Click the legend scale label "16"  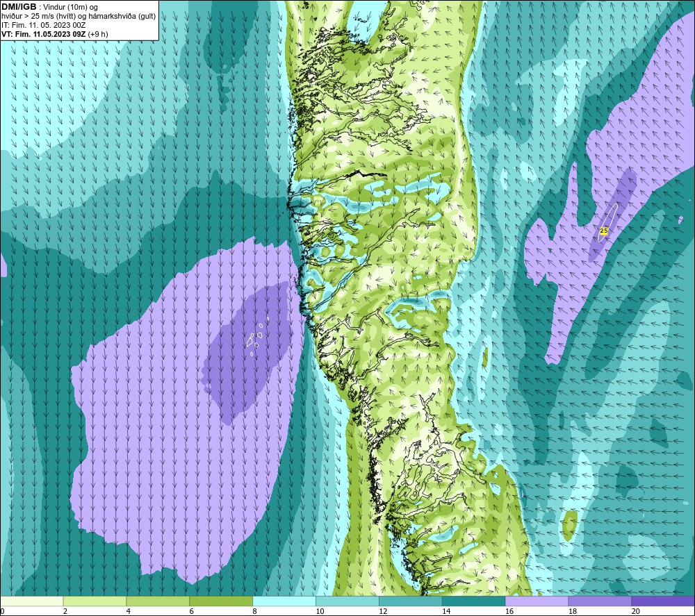[509, 611]
